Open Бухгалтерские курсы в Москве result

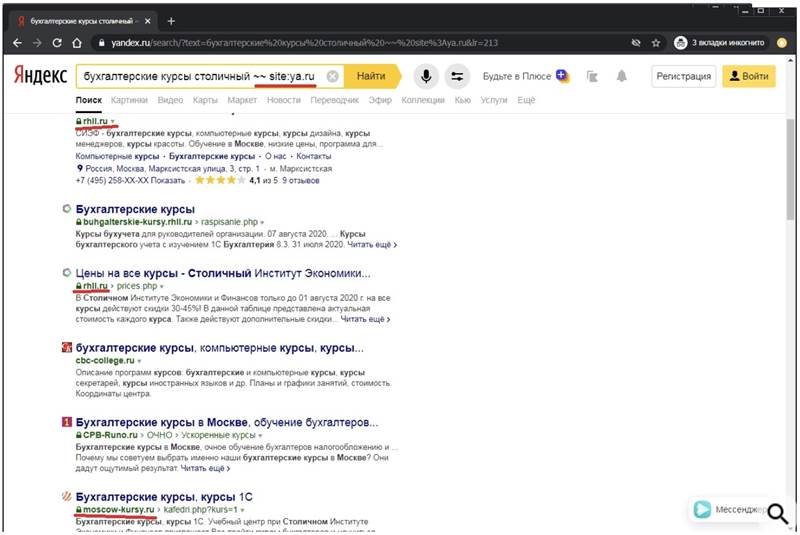[x=227, y=422]
